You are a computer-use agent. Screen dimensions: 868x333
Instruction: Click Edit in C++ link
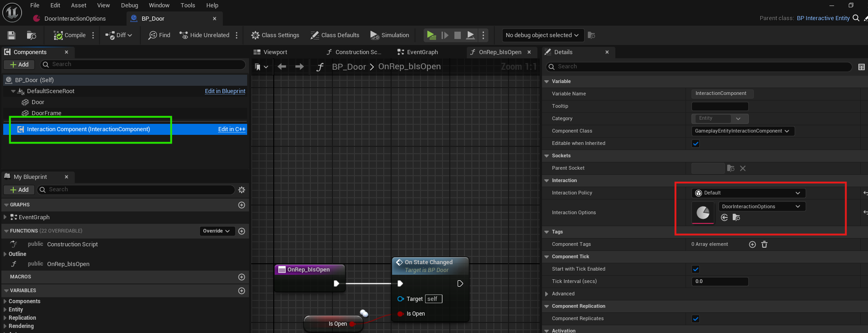click(x=232, y=129)
